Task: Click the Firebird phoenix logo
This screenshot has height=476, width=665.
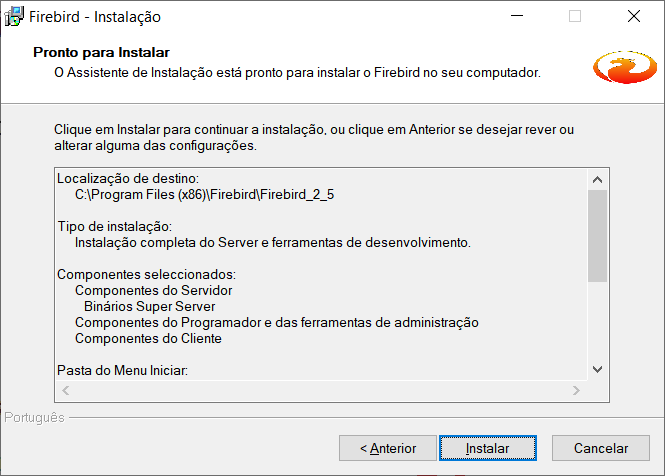Action: coord(624,67)
